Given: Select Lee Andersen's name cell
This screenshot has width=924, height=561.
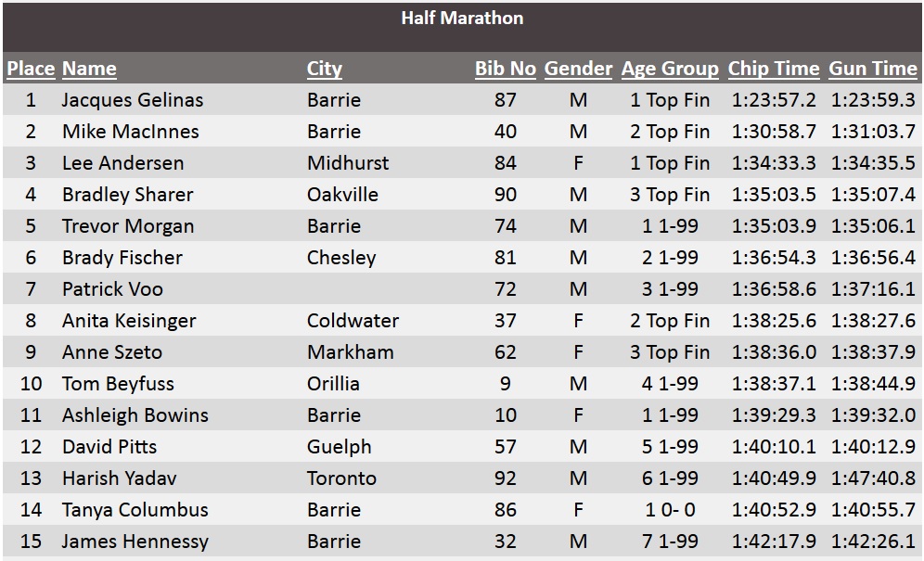Looking at the screenshot, I should [x=123, y=162].
